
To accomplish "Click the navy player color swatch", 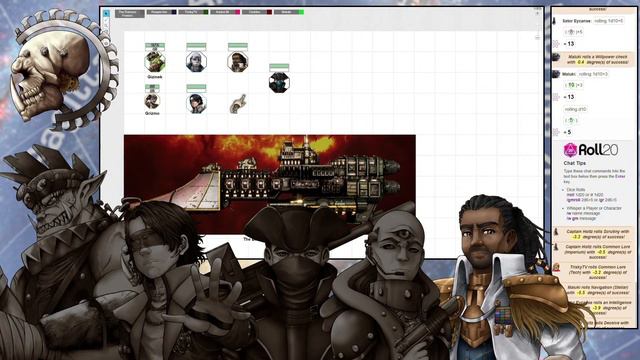I will (174, 12).
